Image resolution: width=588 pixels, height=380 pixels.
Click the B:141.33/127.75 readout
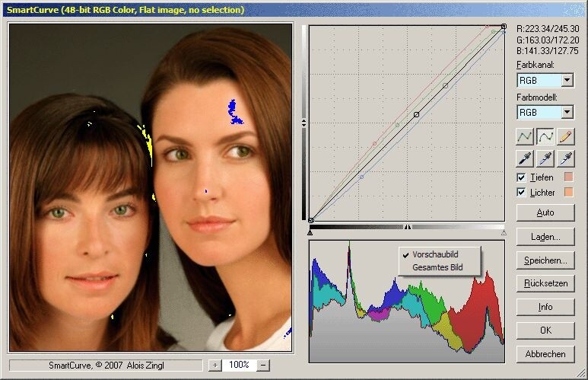tap(548, 51)
